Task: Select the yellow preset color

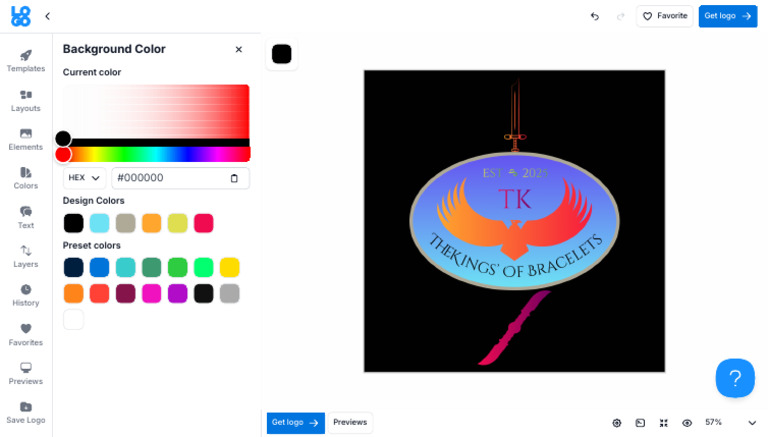Action: [229, 267]
